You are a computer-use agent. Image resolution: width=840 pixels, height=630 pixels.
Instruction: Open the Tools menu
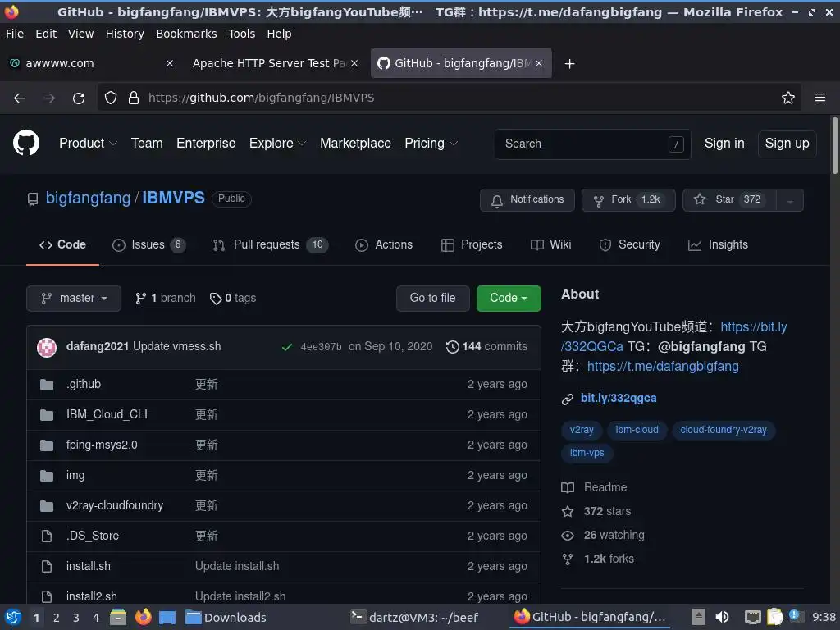coord(242,34)
